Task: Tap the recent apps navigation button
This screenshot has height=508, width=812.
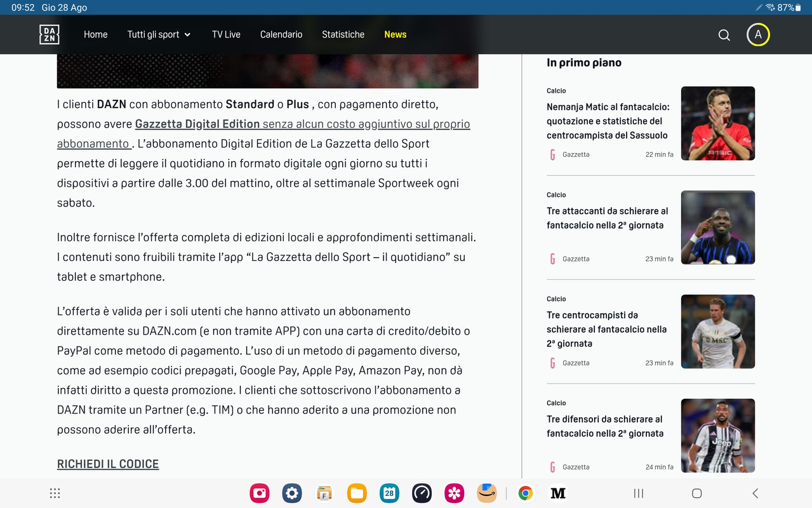Action: coord(639,493)
